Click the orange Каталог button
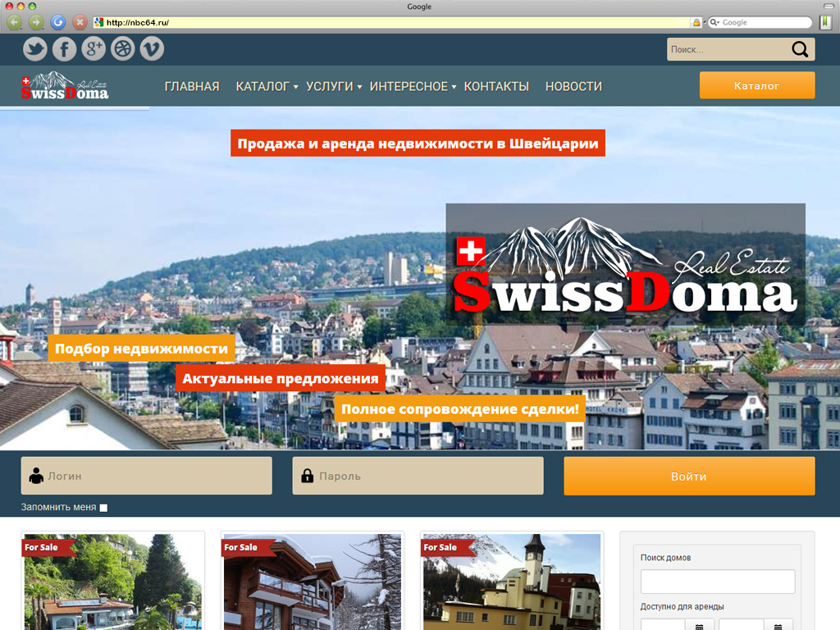The height and width of the screenshot is (630, 840). 757,85
